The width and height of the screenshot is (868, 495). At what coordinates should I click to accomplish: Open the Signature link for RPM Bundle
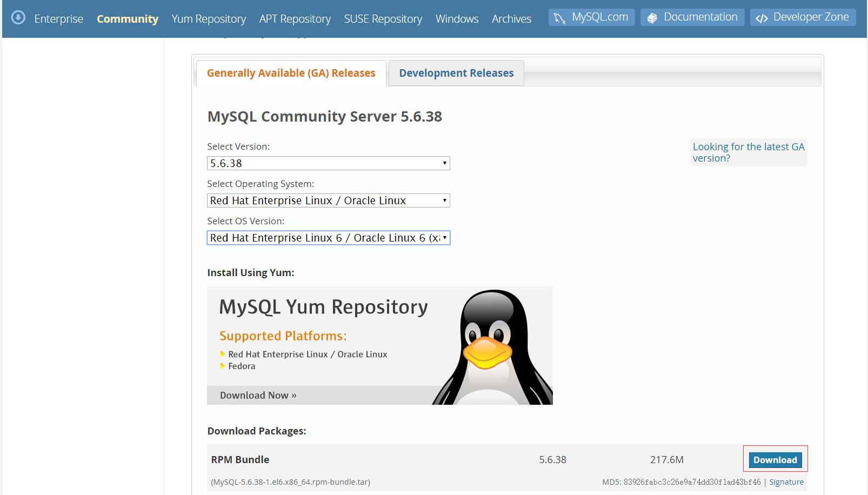click(786, 482)
